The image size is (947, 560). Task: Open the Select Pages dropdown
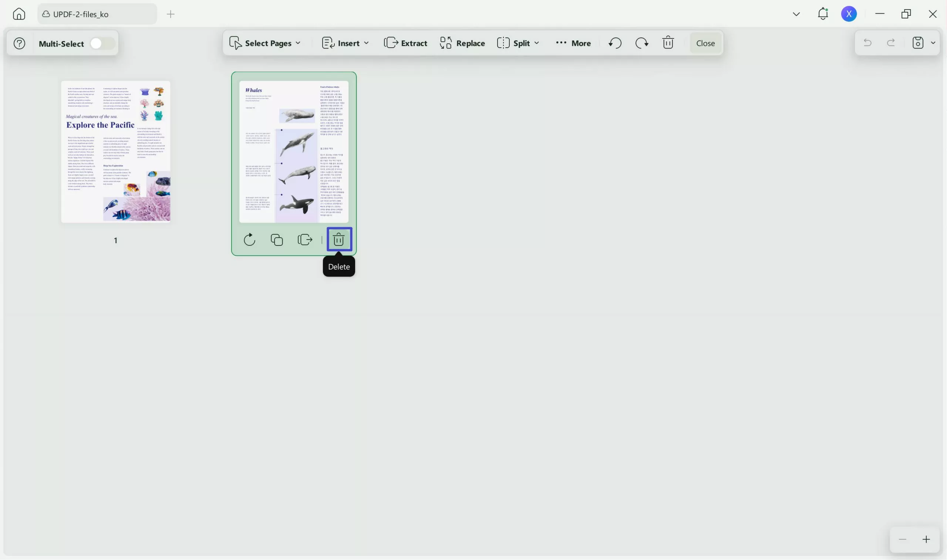pyautogui.click(x=266, y=43)
